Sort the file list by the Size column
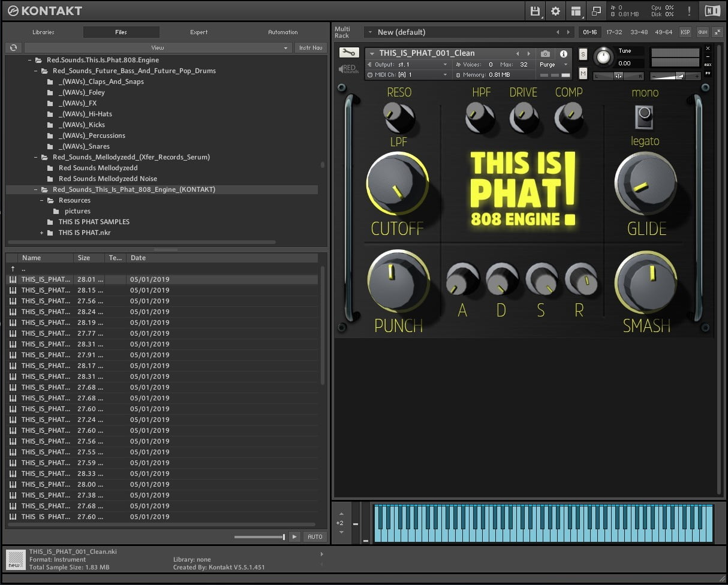 click(x=90, y=258)
